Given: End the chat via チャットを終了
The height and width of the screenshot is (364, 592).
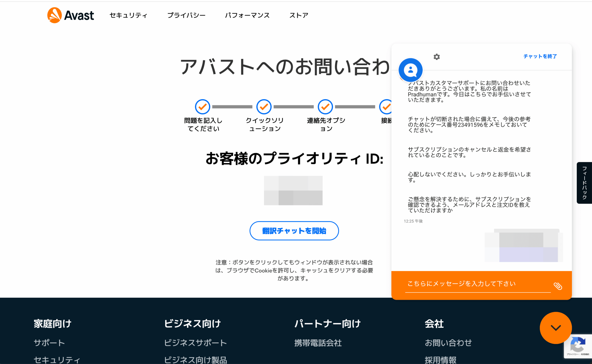Looking at the screenshot, I should 540,56.
